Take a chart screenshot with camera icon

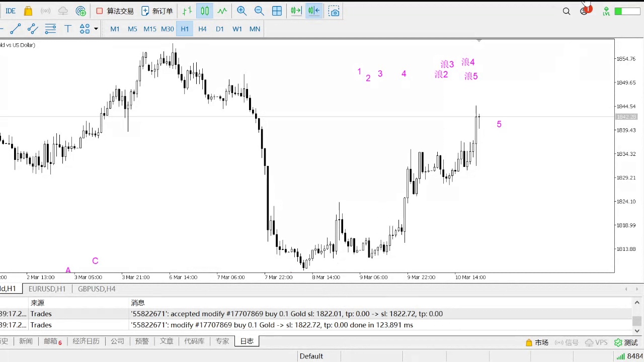pos(334,11)
